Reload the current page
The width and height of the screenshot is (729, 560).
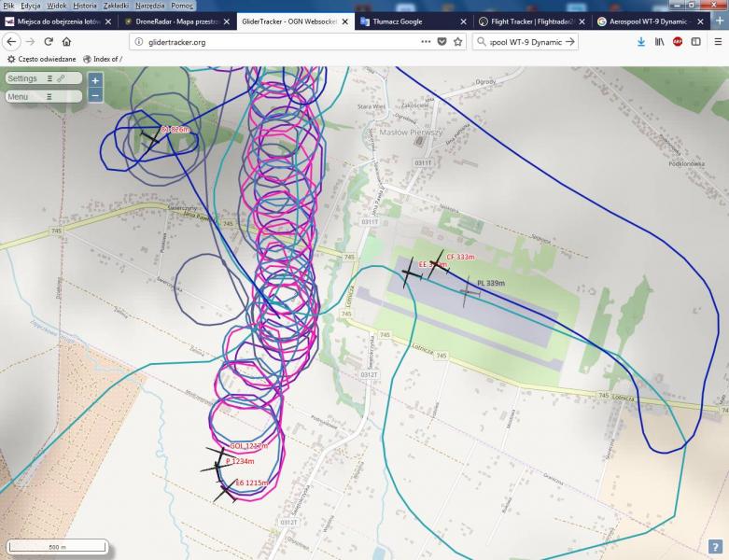click(x=48, y=41)
